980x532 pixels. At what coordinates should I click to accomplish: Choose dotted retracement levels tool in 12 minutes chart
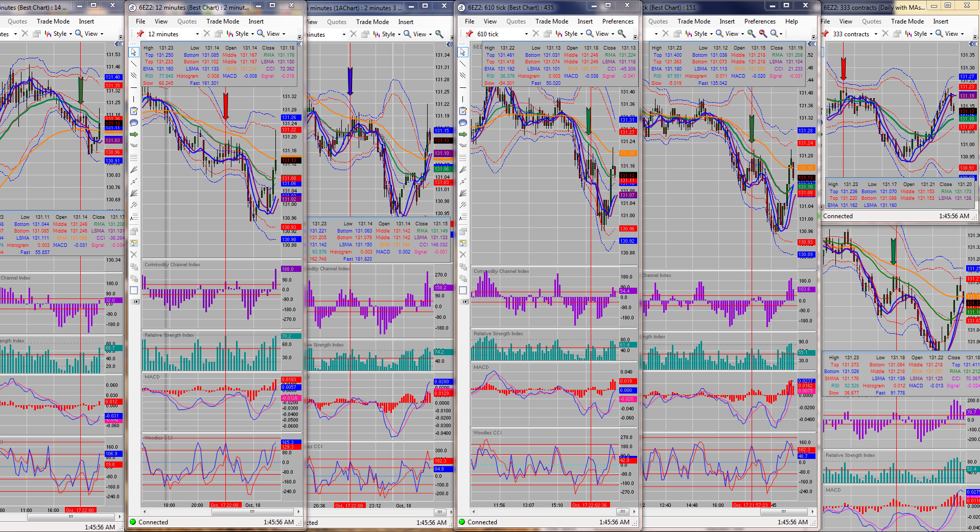pyautogui.click(x=134, y=157)
